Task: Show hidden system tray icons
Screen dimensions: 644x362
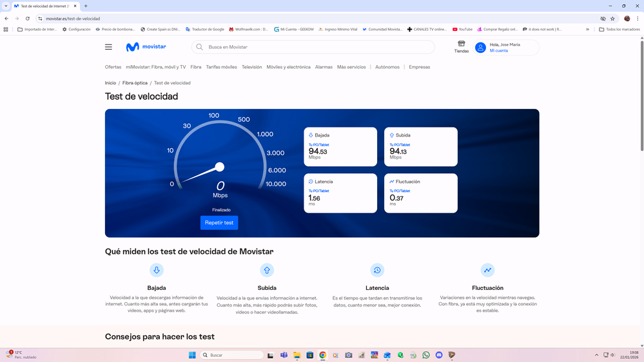Action: 596,355
